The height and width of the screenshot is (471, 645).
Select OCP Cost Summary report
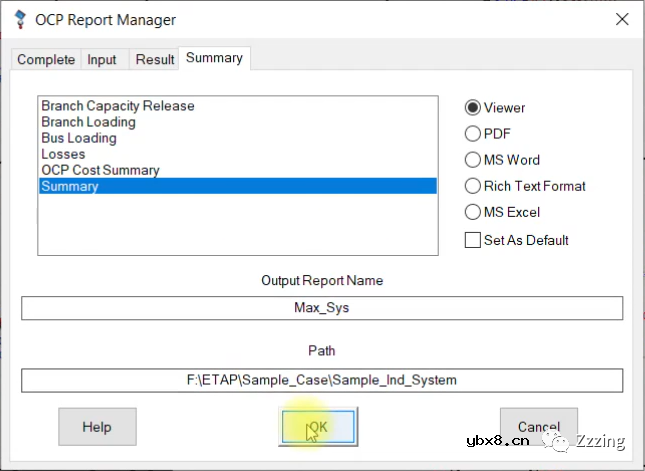100,170
